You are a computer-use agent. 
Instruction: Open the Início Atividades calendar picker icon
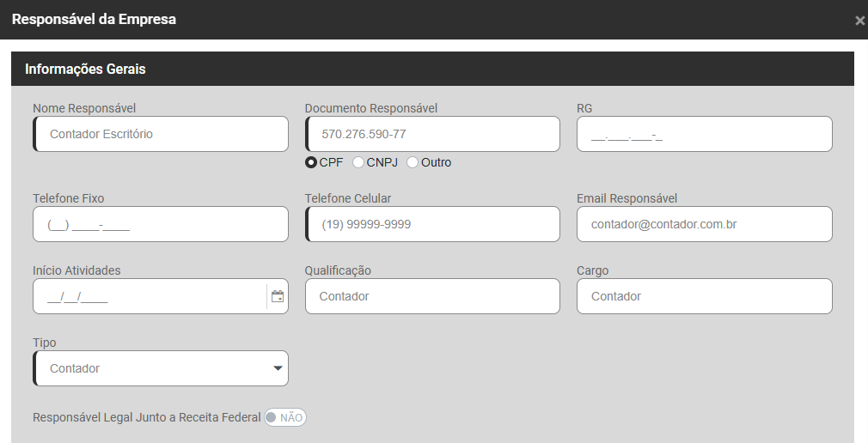pyautogui.click(x=278, y=296)
